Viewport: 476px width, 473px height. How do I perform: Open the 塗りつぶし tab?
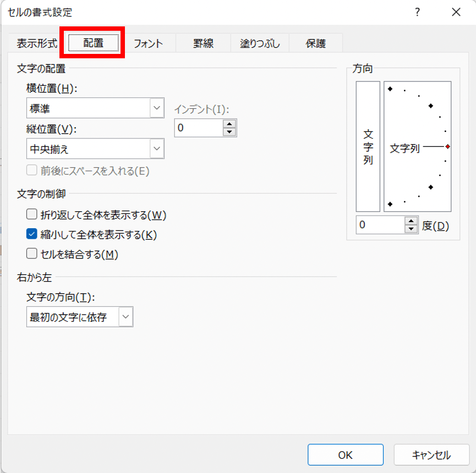[260, 43]
